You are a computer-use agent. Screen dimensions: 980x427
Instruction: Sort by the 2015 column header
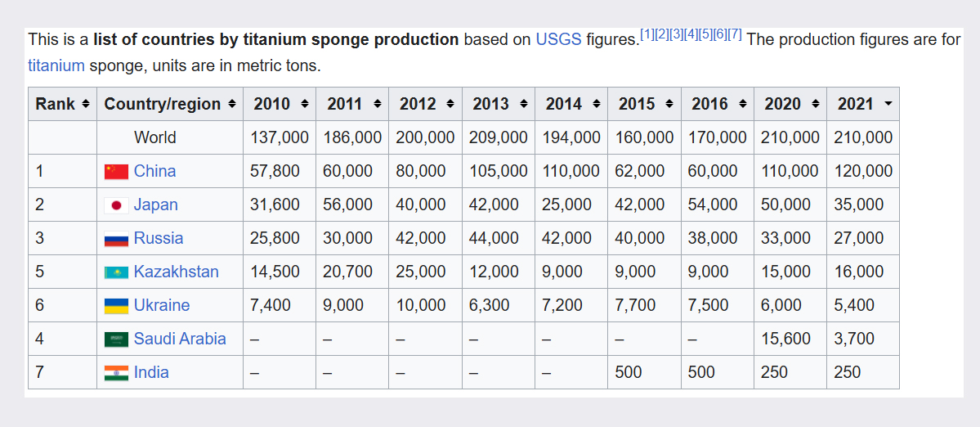pyautogui.click(x=644, y=105)
